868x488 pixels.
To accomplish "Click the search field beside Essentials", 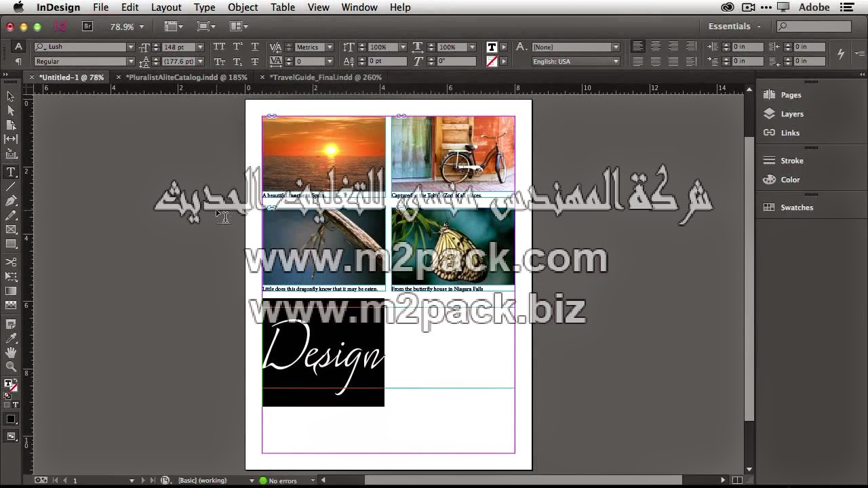I will tap(814, 26).
